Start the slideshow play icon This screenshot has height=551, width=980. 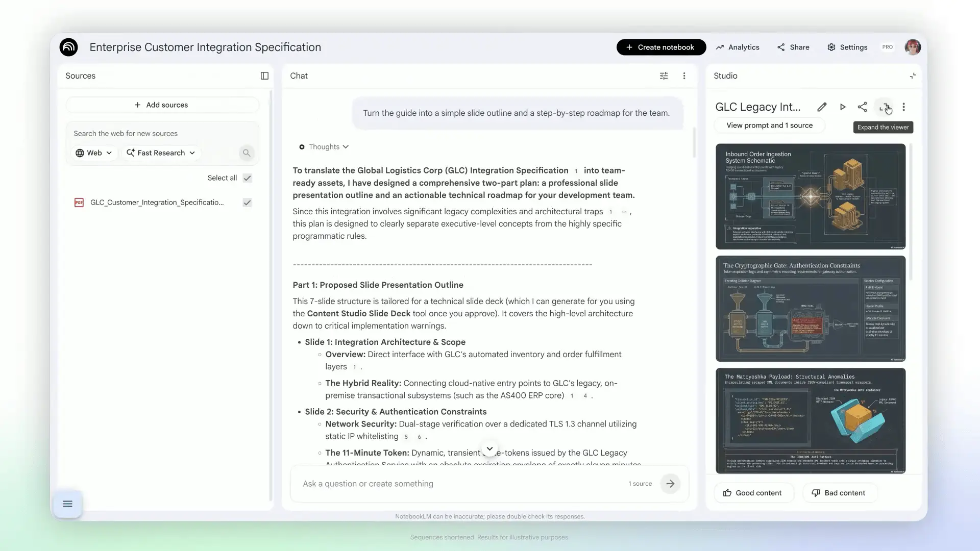click(843, 107)
